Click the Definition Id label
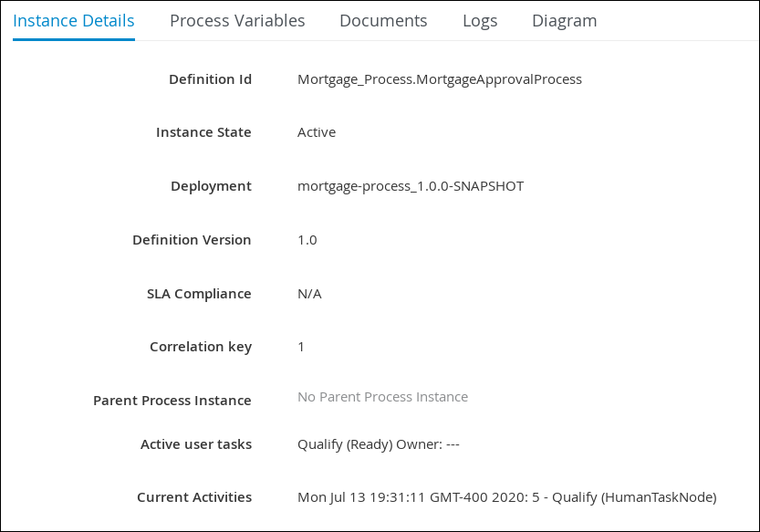The image size is (760, 532). pos(211,79)
